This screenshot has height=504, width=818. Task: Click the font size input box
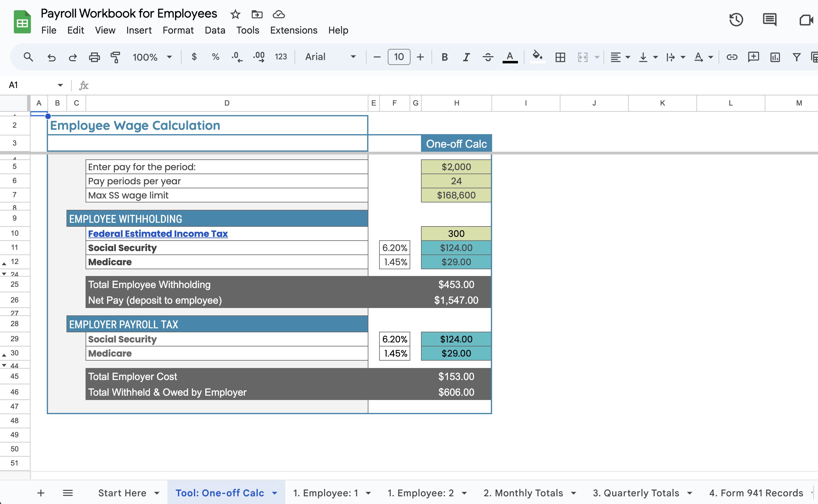[x=399, y=57]
